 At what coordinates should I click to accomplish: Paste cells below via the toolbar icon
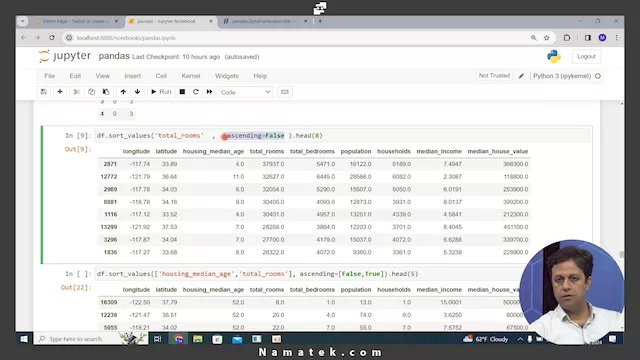[x=106, y=92]
